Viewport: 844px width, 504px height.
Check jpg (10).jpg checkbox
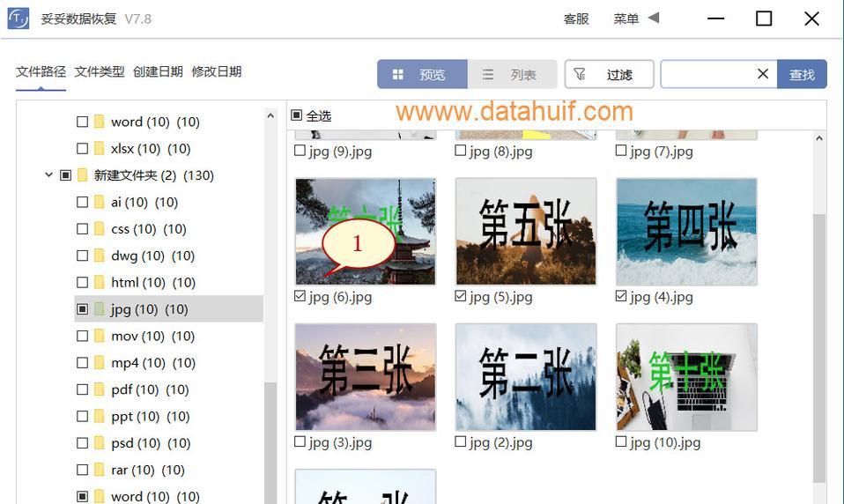pos(620,441)
